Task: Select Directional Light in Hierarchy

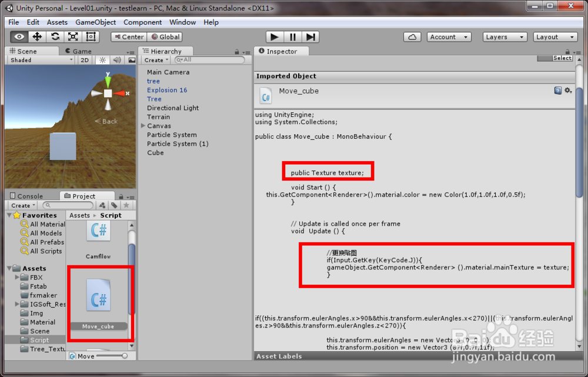Action: (172, 108)
